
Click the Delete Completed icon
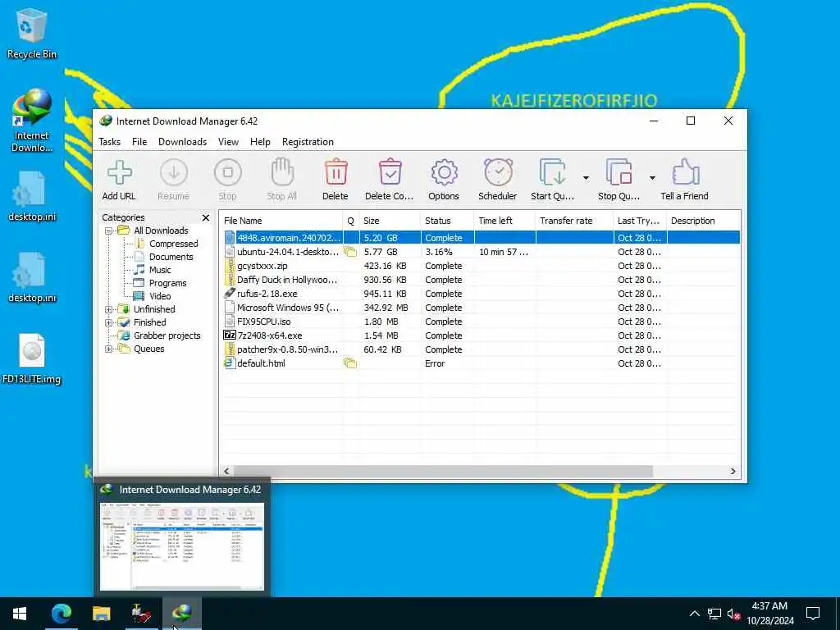(x=390, y=172)
